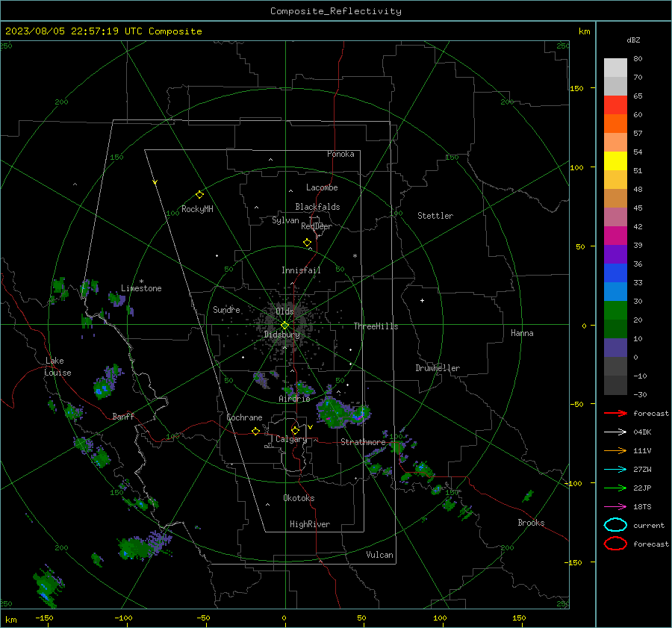Click the cyan current ellipse legend symbol
The height and width of the screenshot is (628, 672).
615,525
